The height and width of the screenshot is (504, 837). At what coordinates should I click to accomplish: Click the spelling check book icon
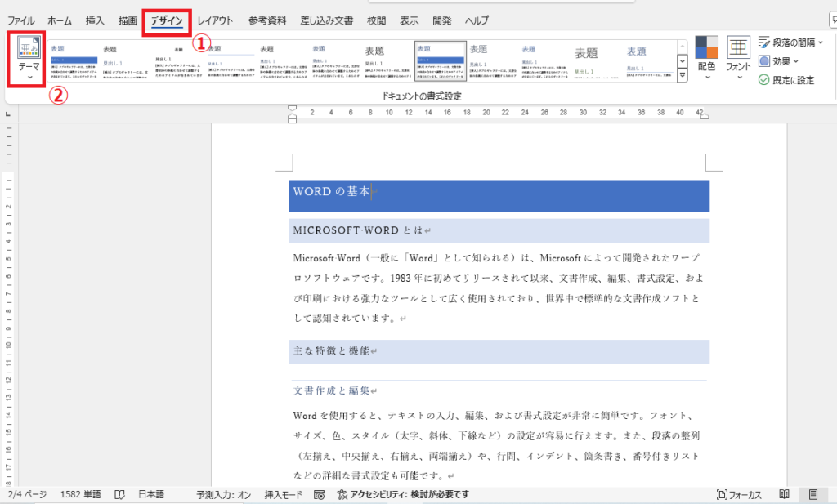tap(119, 495)
